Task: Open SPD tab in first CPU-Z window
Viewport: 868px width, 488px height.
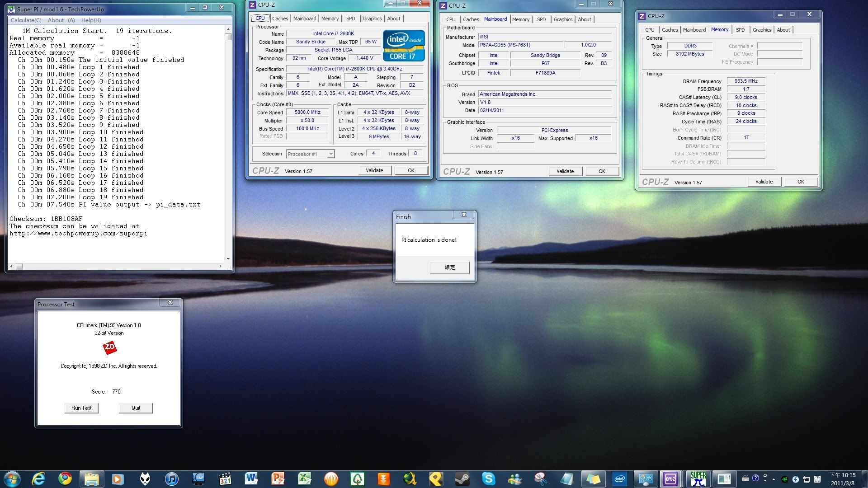Action: click(x=350, y=19)
